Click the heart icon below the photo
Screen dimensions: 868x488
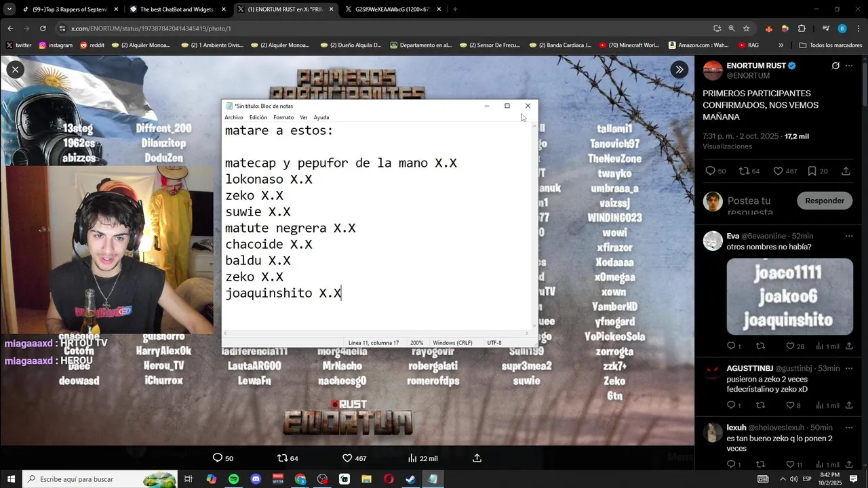pos(347,458)
